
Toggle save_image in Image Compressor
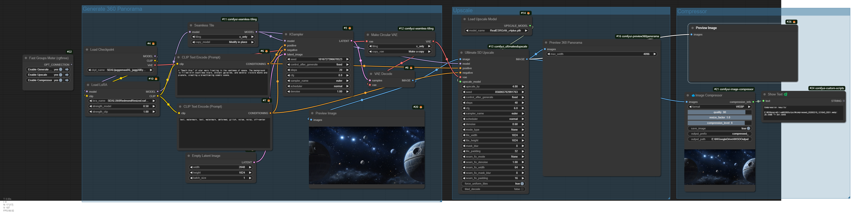[748, 128]
